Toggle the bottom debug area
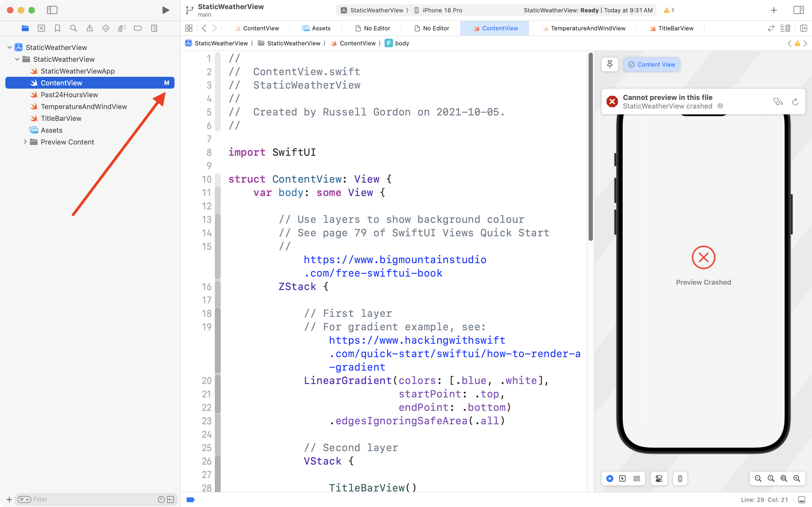The height and width of the screenshot is (507, 812). (802, 500)
